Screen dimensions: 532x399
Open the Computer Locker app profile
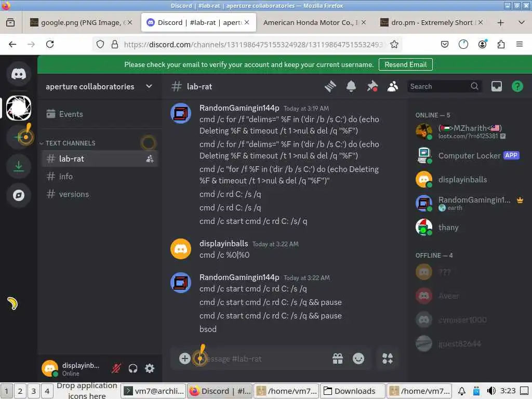[x=470, y=156]
